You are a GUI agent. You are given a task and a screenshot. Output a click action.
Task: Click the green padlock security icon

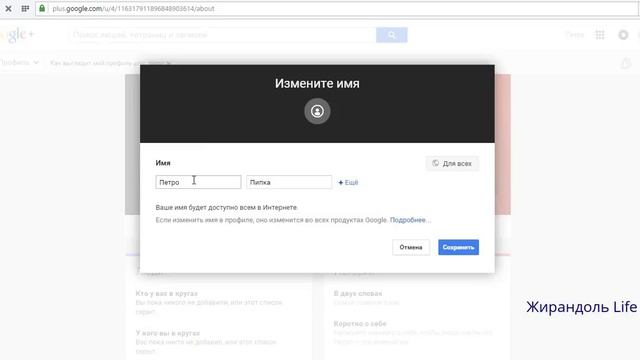[42, 8]
